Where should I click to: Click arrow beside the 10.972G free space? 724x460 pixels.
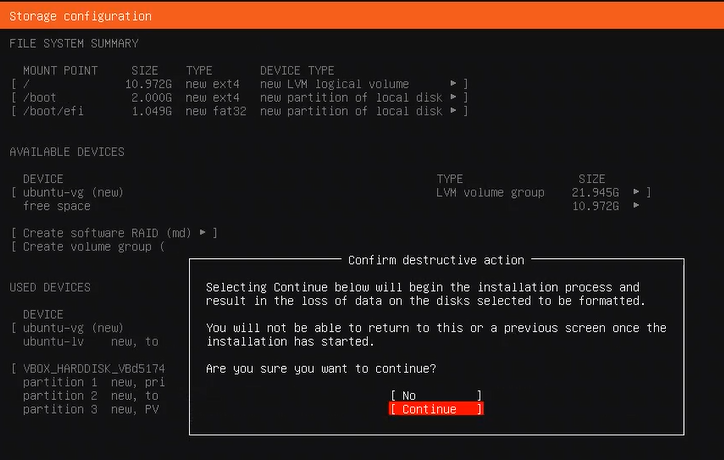637,206
